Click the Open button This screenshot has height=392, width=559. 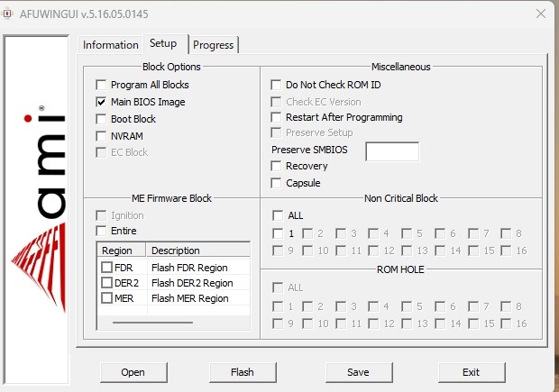133,371
